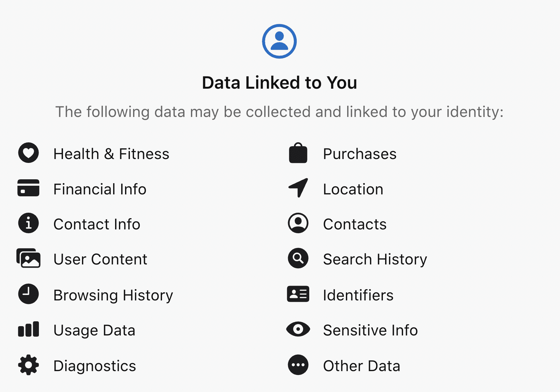The width and height of the screenshot is (560, 392).
Task: Select the Health & Fitness label
Action: click(111, 154)
